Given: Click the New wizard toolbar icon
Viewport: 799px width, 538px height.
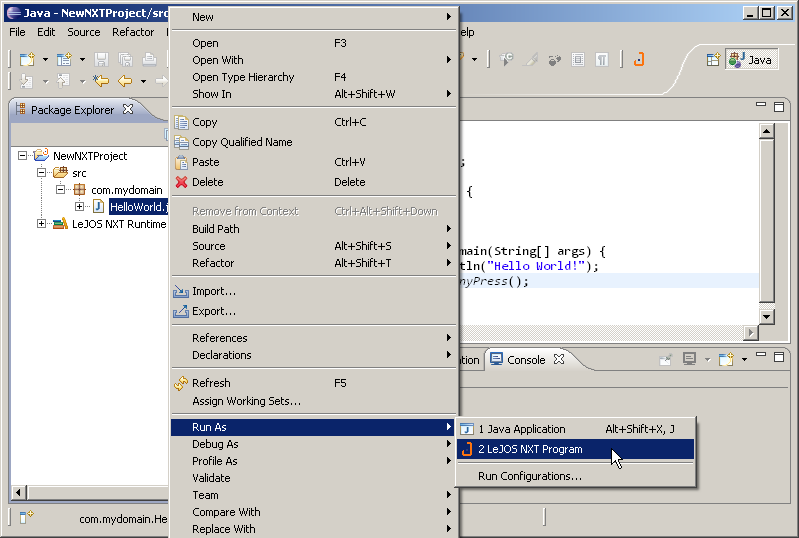Looking at the screenshot, I should tap(27, 60).
